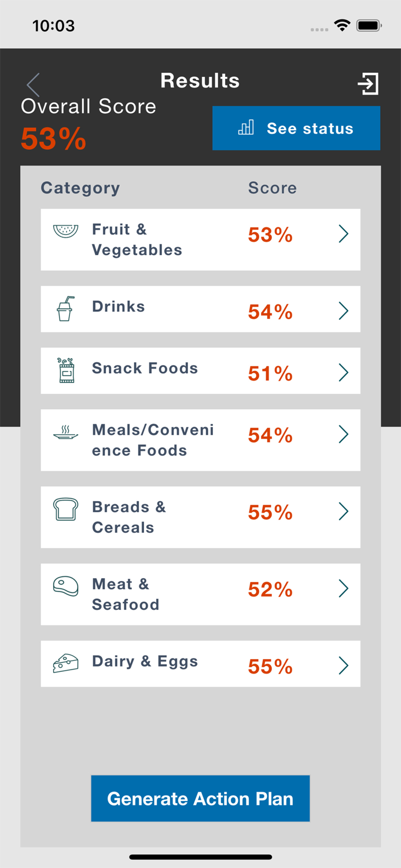Open Snack Foods details chevron
The height and width of the screenshot is (868, 401).
(x=343, y=372)
